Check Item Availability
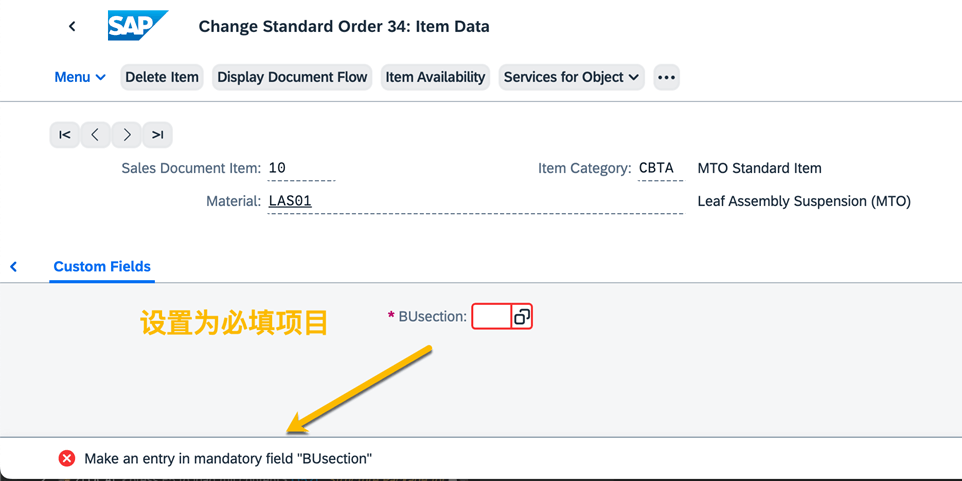The width and height of the screenshot is (962, 481). pyautogui.click(x=435, y=77)
